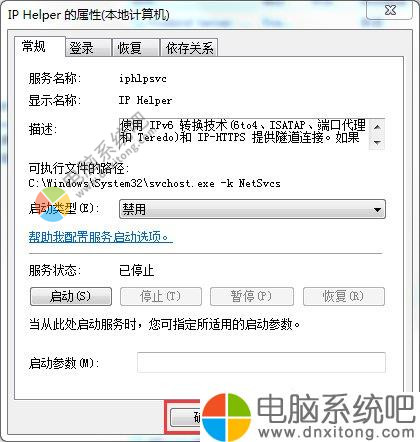Focus the 启动参数(M) input field
The image size is (420, 442).
261,362
